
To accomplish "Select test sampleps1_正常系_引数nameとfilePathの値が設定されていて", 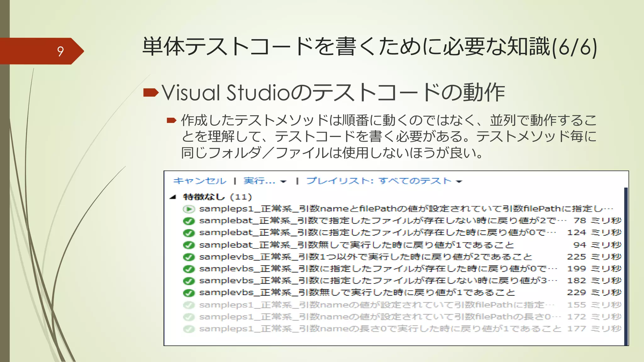I will coord(406,209).
